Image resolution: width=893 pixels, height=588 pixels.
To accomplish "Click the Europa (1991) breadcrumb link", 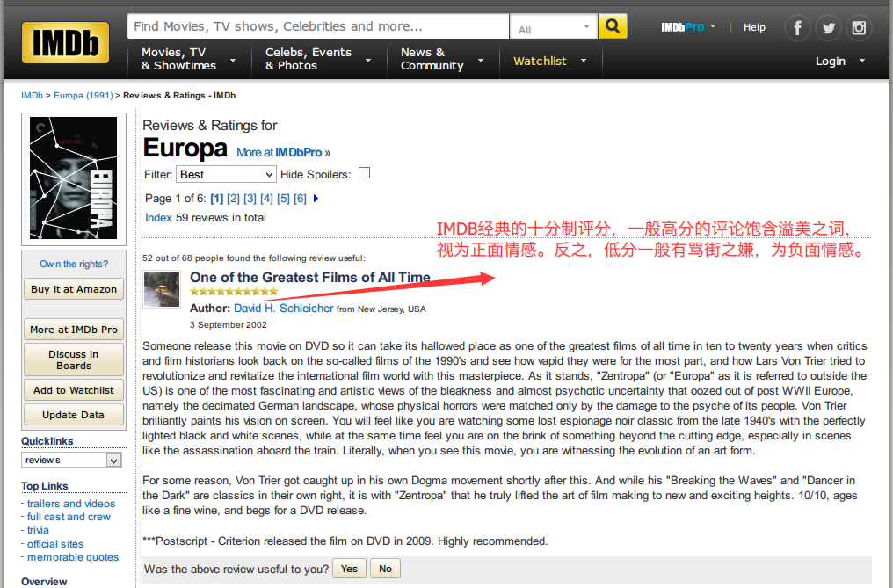I will coord(83,96).
